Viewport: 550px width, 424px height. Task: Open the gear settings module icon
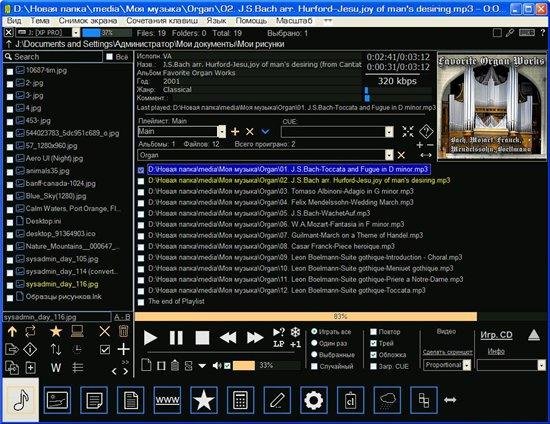click(x=314, y=400)
